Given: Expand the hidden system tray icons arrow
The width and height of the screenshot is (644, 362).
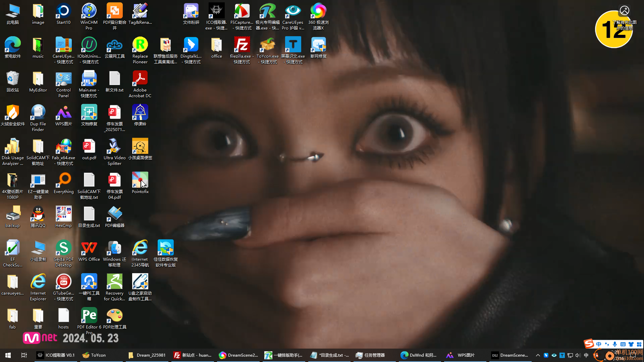Looking at the screenshot, I should click(x=538, y=355).
